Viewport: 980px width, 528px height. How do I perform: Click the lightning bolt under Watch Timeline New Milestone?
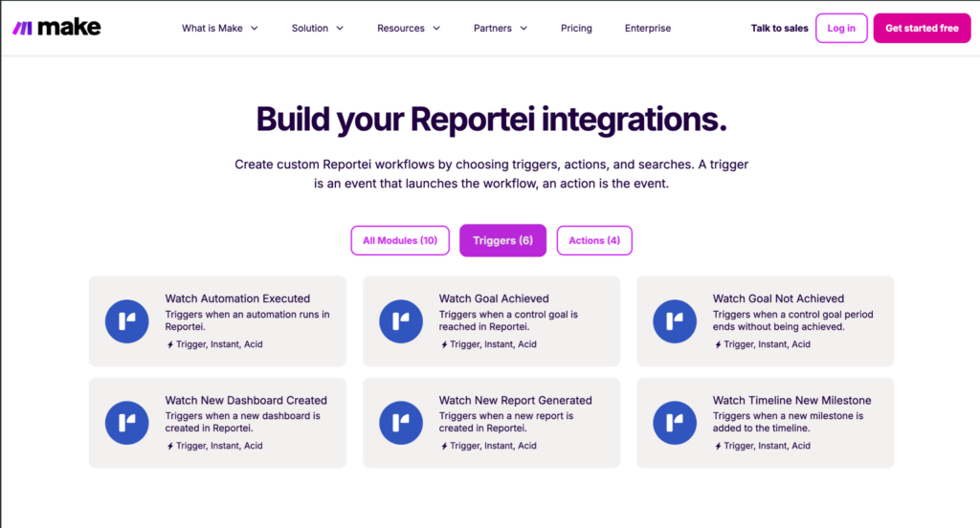718,446
